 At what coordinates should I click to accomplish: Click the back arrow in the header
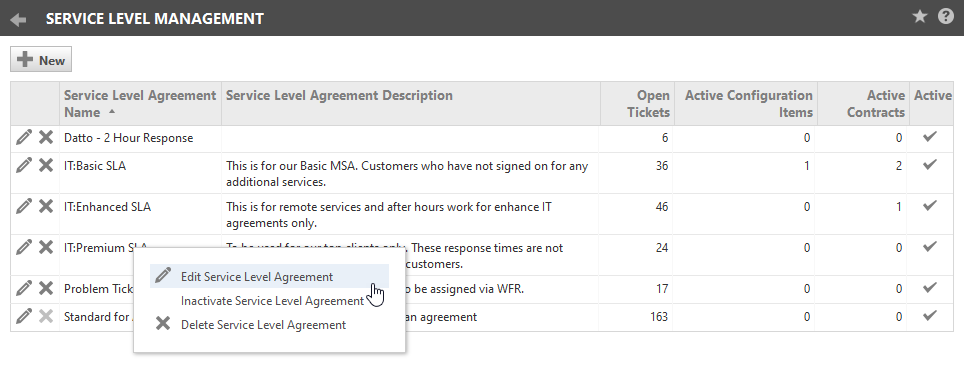[18, 20]
